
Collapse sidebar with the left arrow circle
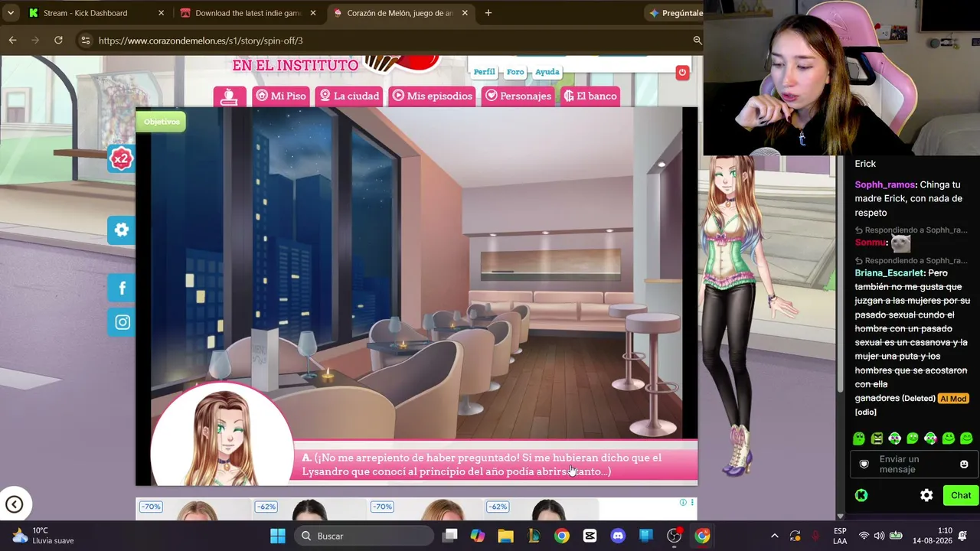(x=14, y=504)
